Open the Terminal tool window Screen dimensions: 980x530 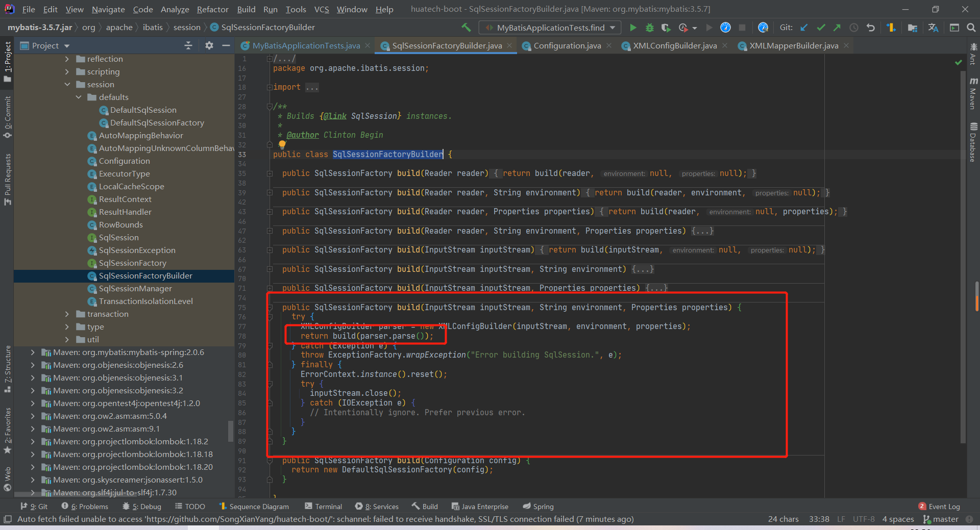(323, 507)
